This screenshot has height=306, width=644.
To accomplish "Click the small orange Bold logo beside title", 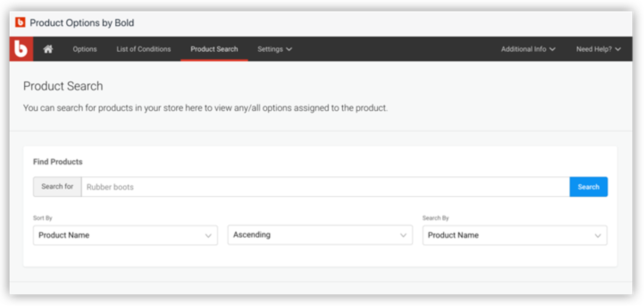I will 20,22.
